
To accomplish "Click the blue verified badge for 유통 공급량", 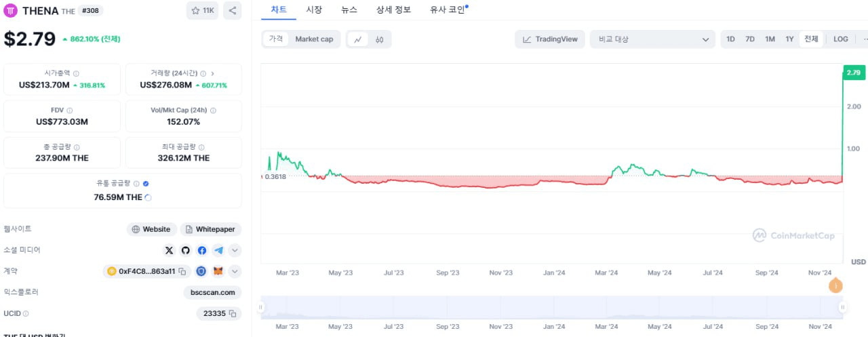I will (146, 183).
